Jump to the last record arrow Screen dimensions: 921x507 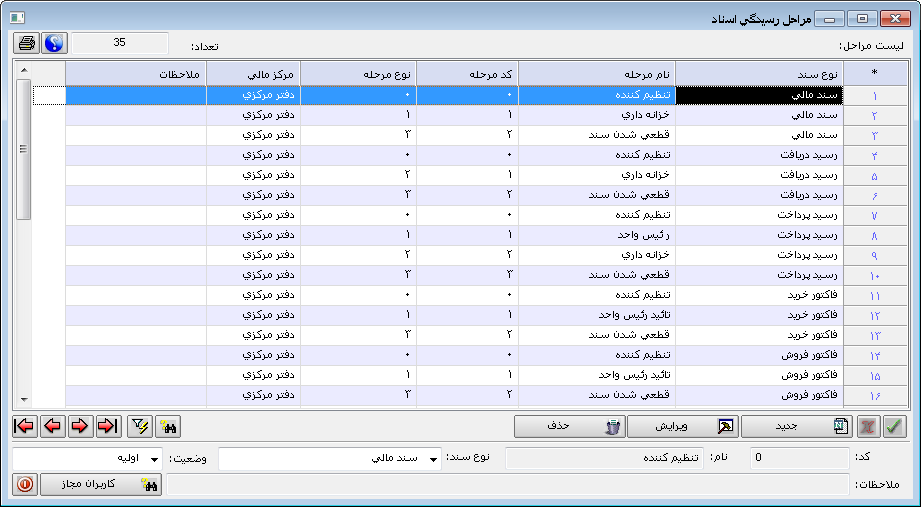[x=108, y=427]
